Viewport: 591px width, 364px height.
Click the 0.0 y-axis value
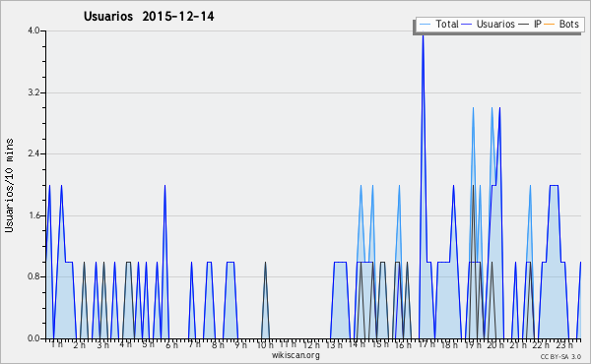point(33,338)
